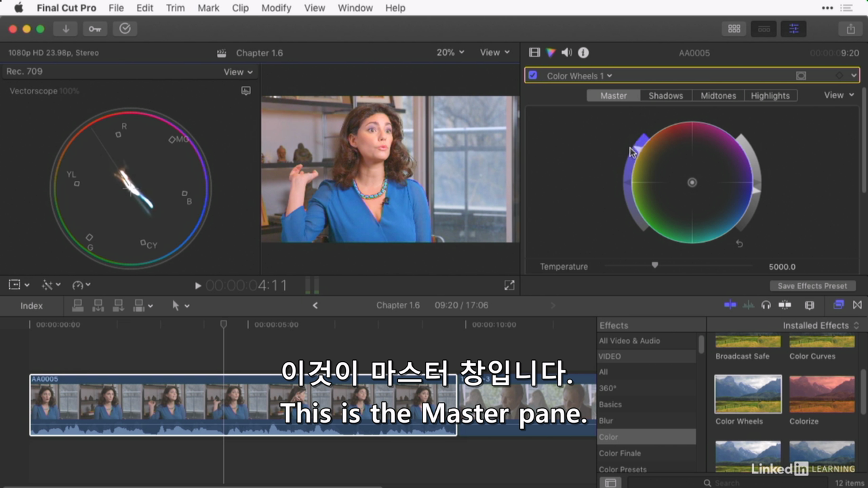Reset the Master color wheel
Image resolution: width=868 pixels, height=488 pixels.
click(739, 244)
